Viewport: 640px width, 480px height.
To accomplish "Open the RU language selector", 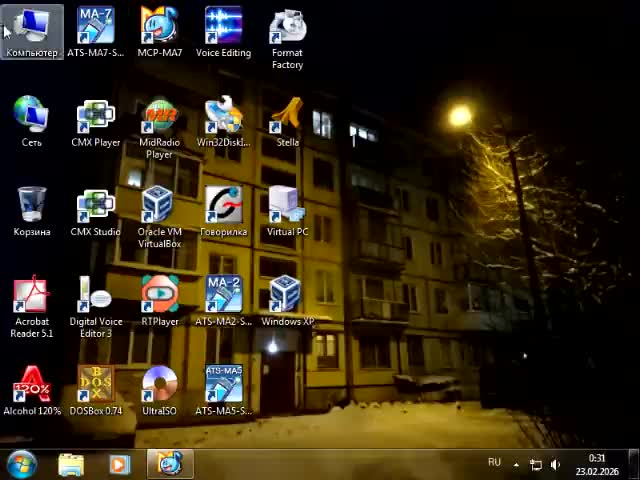I will click(494, 463).
